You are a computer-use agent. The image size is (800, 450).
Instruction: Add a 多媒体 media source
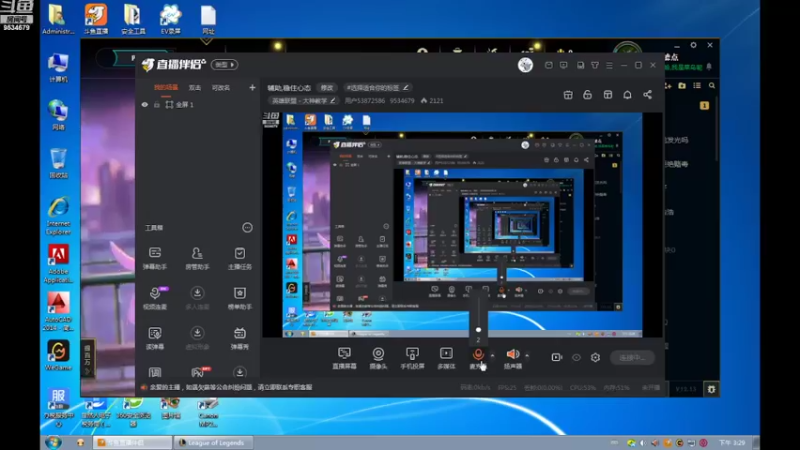pyautogui.click(x=446, y=358)
